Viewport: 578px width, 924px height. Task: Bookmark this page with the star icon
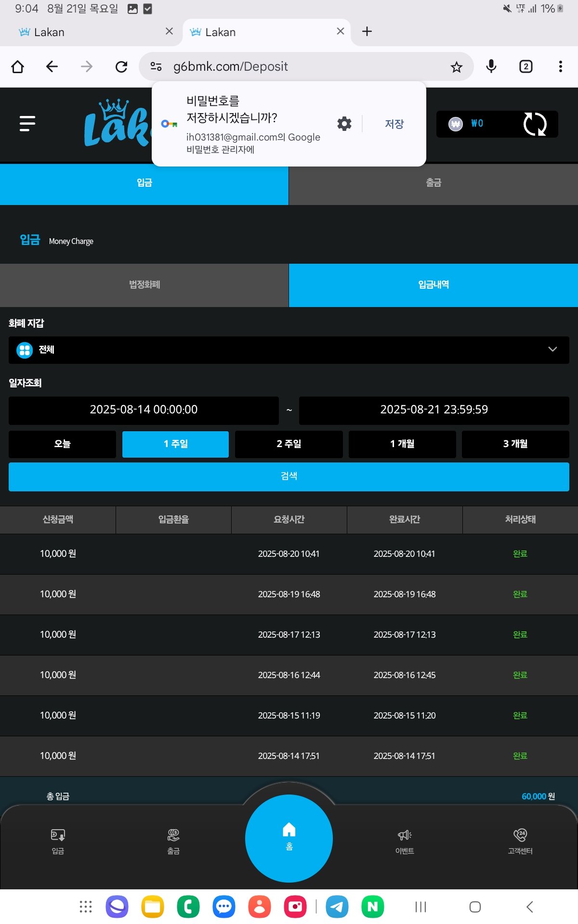click(x=456, y=67)
